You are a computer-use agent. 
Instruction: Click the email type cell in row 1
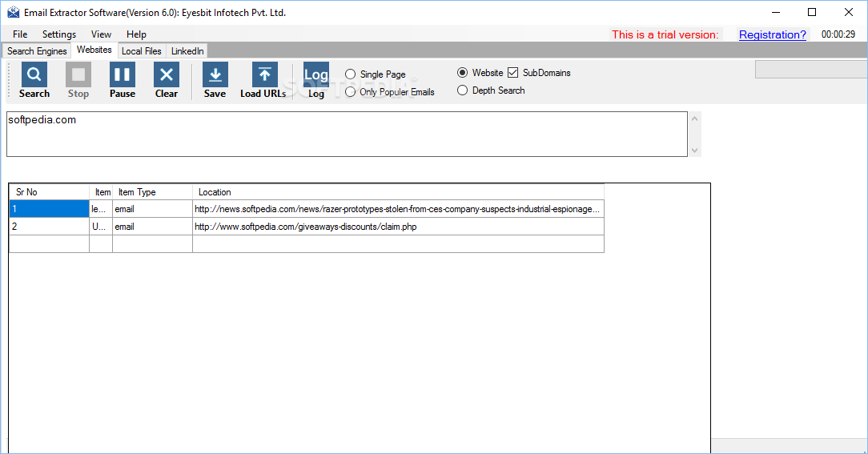pyautogui.click(x=153, y=209)
